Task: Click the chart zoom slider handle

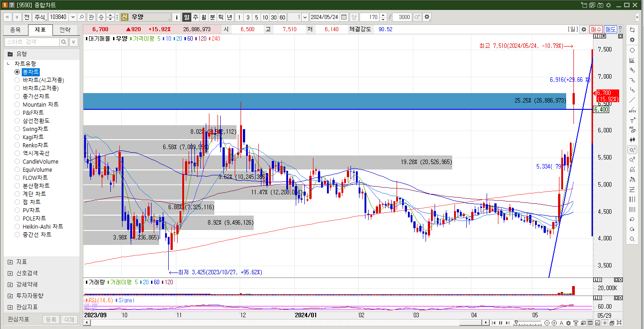Action: point(516,323)
